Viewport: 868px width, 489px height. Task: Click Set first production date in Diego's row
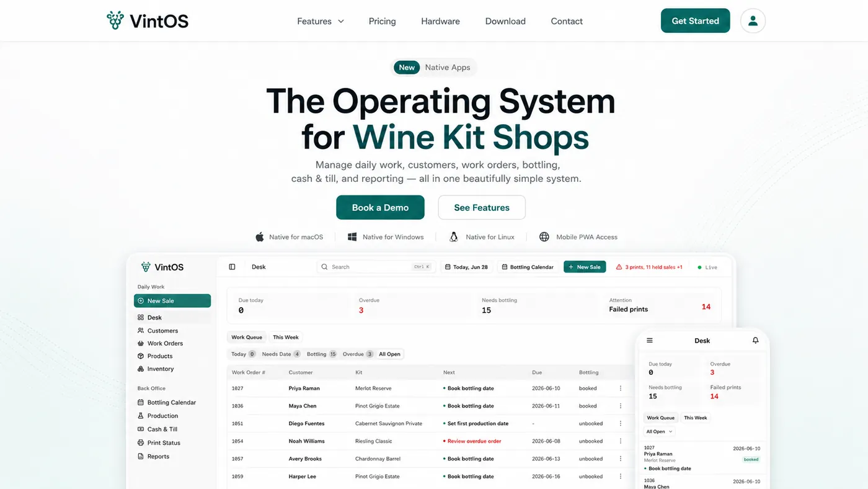click(478, 424)
